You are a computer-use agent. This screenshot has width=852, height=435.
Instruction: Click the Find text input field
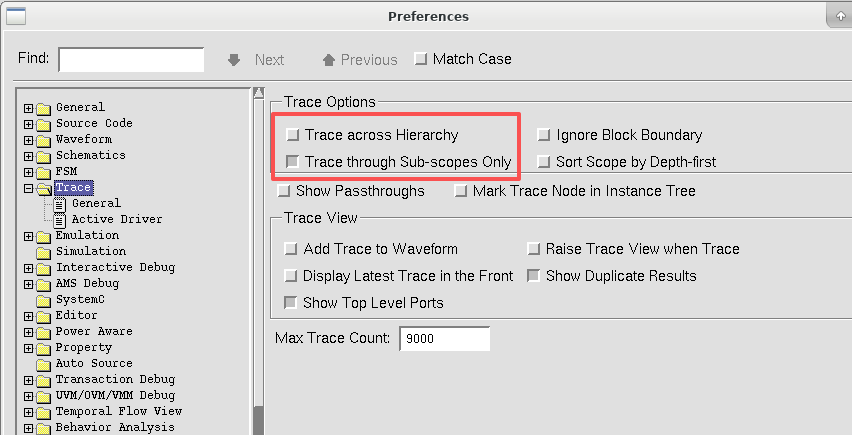click(x=131, y=60)
